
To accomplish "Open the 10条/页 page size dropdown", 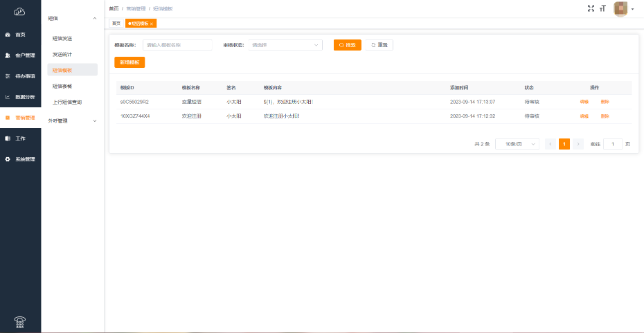I will coord(517,144).
